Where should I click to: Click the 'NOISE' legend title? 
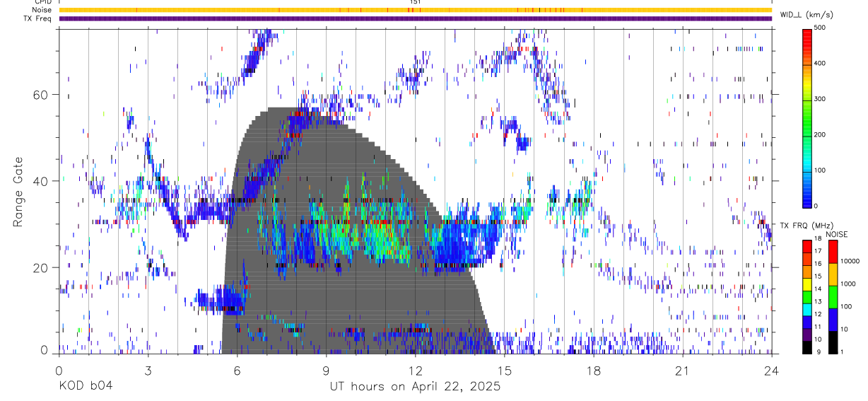click(837, 234)
